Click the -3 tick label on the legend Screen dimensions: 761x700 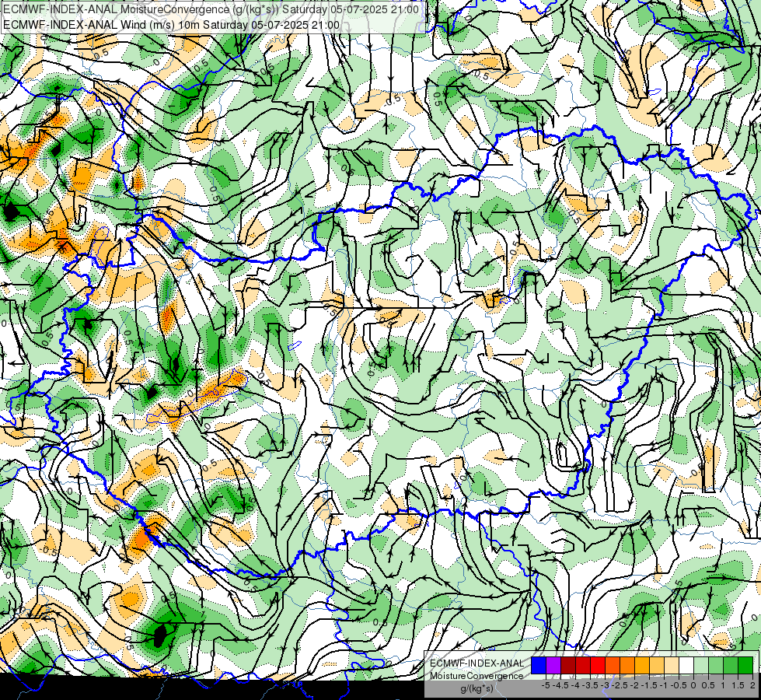tap(606, 685)
